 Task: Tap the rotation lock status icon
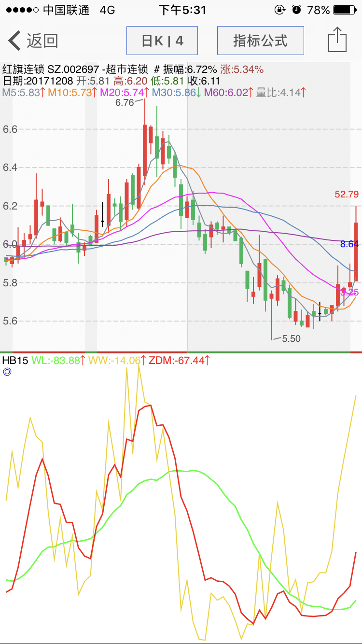[279, 10]
